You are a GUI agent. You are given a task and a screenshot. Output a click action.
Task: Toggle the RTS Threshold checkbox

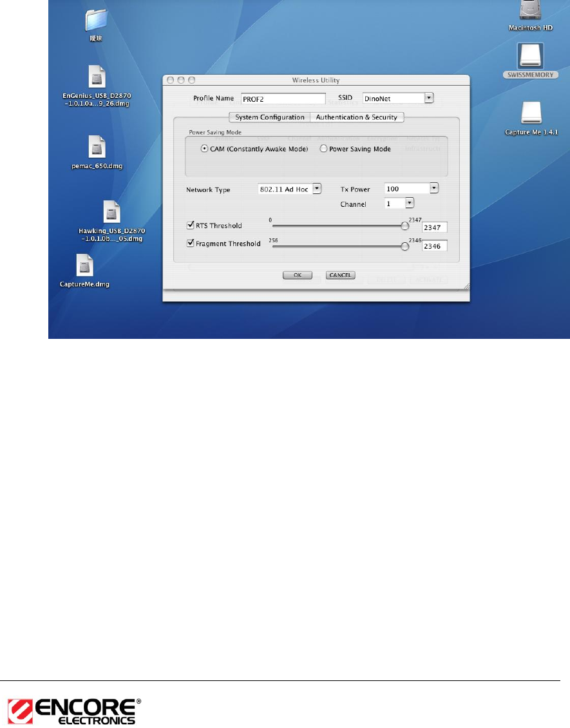(x=190, y=225)
